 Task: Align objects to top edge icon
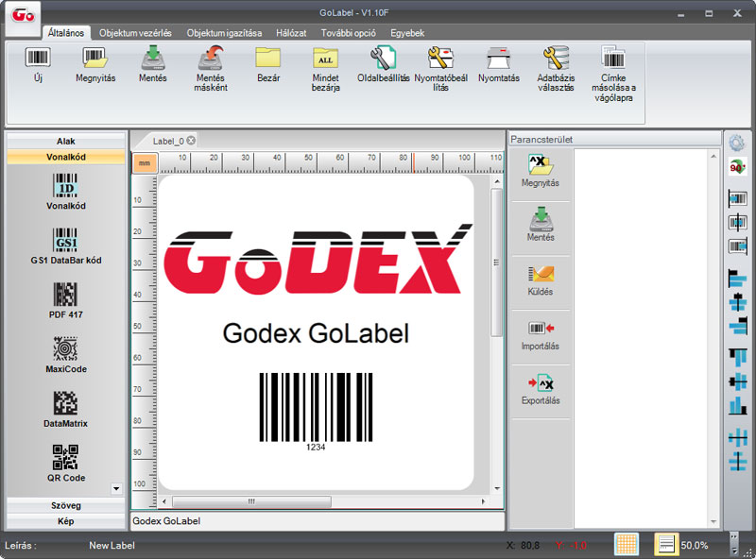tap(738, 358)
